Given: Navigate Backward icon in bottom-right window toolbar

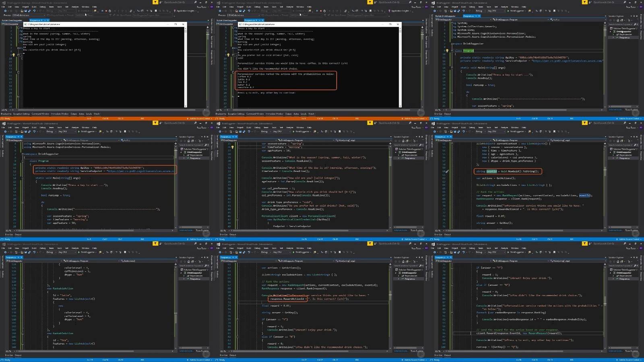Looking at the screenshot, I should point(435,252).
